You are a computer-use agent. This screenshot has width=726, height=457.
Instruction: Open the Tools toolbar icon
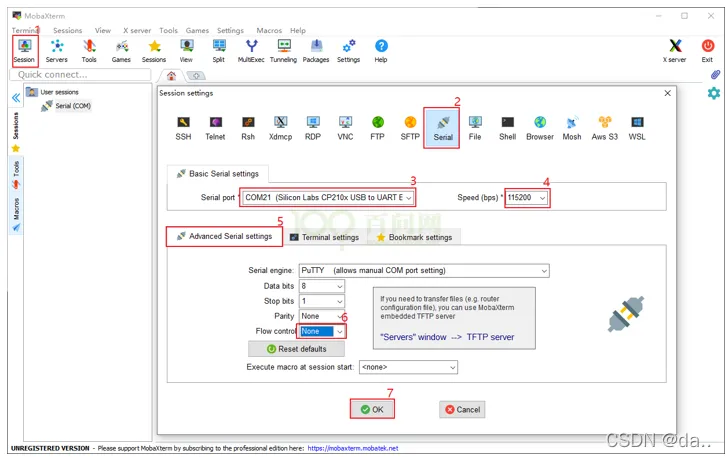coord(89,50)
